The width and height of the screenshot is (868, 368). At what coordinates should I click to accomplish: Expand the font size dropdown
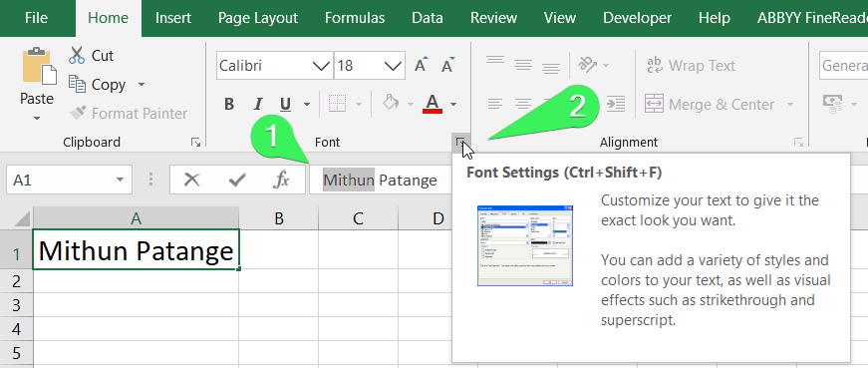click(x=394, y=66)
